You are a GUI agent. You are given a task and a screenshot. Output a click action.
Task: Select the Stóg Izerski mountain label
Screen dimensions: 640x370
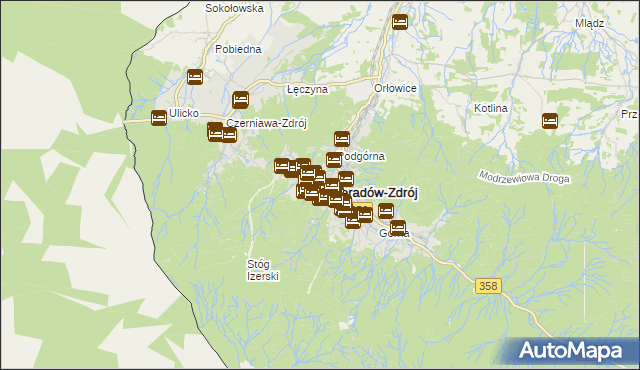[262, 270]
